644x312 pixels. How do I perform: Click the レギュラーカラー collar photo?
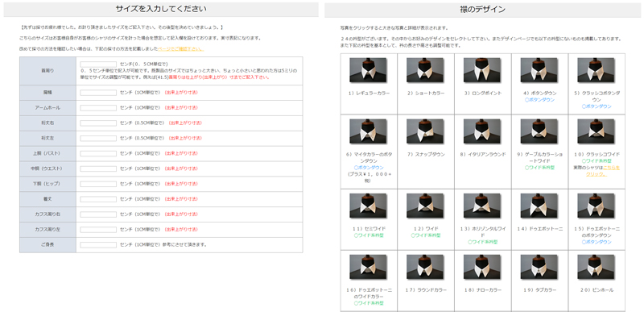[368, 69]
